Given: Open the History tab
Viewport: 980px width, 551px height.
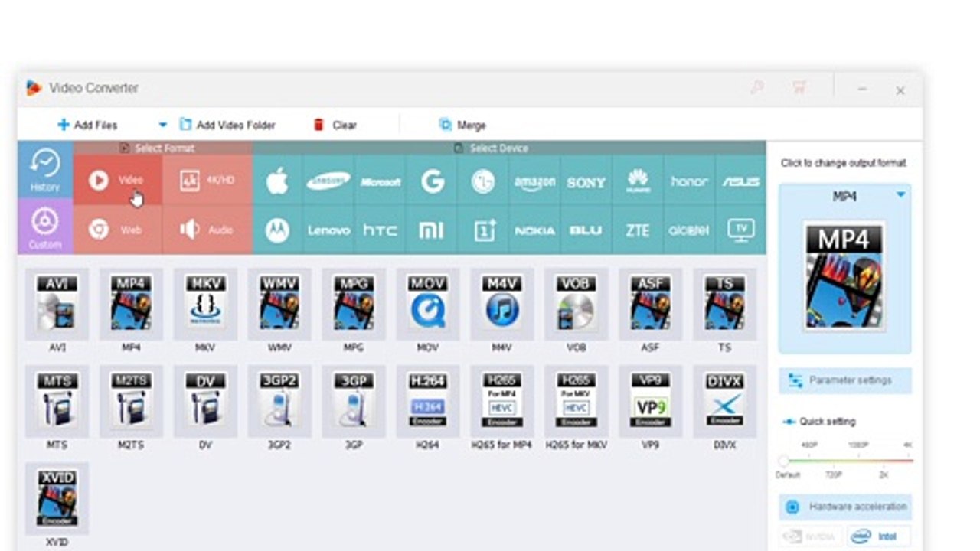Looking at the screenshot, I should [x=45, y=170].
